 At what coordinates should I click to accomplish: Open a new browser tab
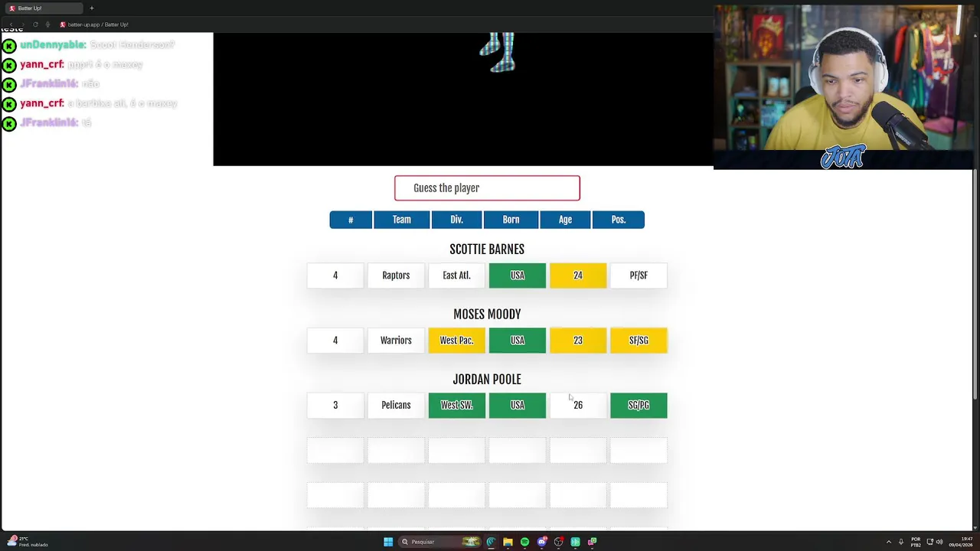91,8
